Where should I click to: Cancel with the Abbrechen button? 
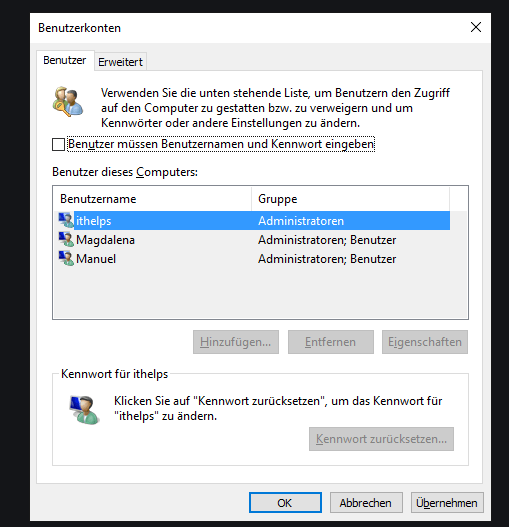(366, 503)
